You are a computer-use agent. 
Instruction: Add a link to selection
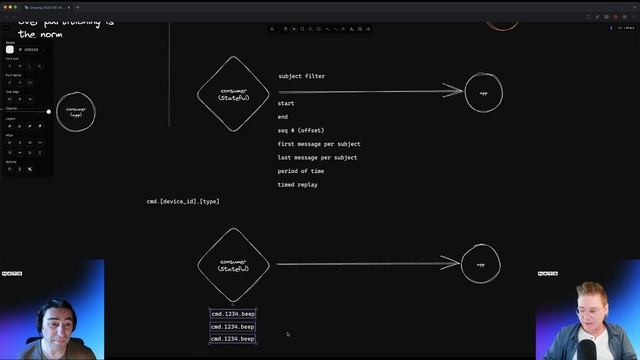point(30,169)
